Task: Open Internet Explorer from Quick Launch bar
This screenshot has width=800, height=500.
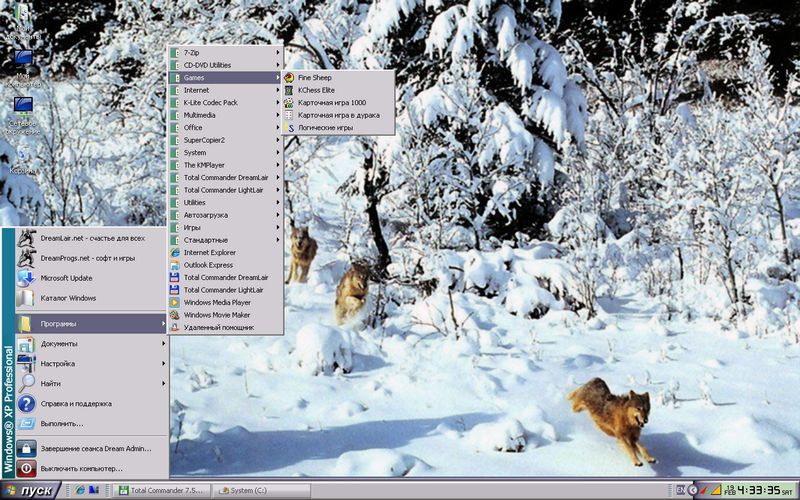Action: click(x=81, y=490)
